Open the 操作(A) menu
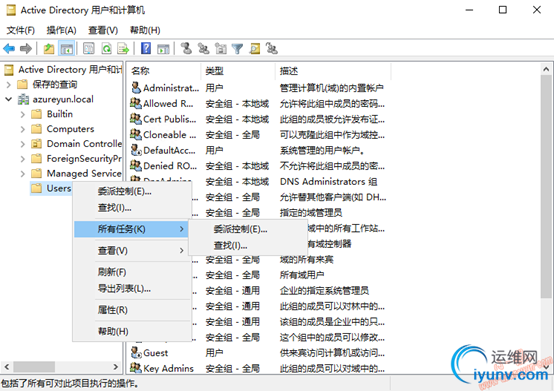This screenshot has width=554, height=391. (61, 30)
